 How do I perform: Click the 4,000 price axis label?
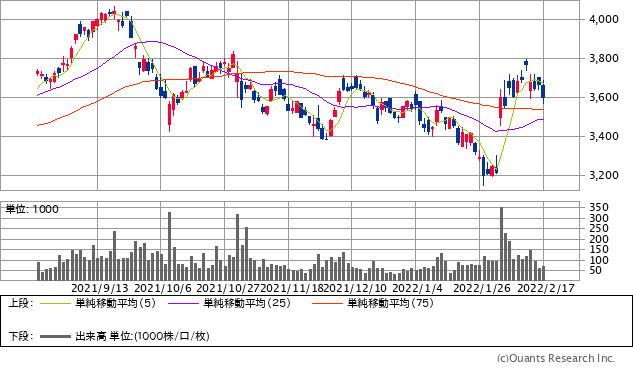click(x=604, y=19)
